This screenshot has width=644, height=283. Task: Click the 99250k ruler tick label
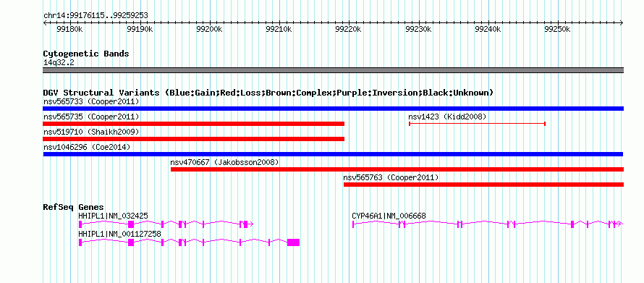coord(557,29)
